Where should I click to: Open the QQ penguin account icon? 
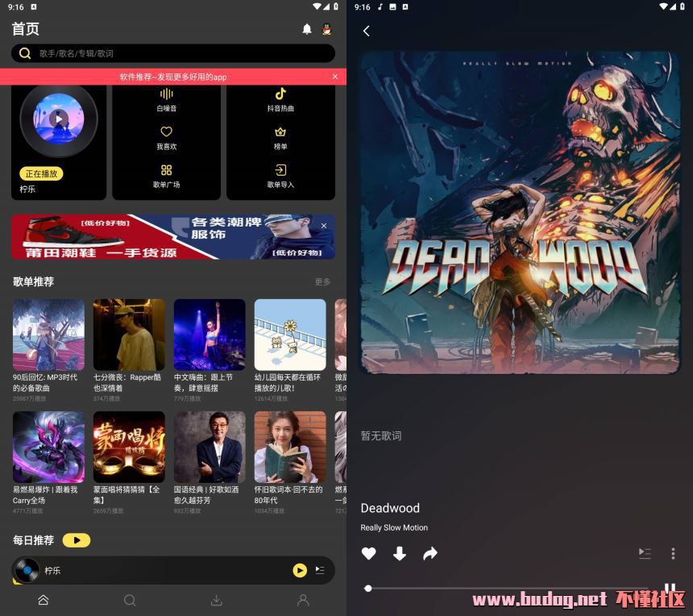point(327,29)
